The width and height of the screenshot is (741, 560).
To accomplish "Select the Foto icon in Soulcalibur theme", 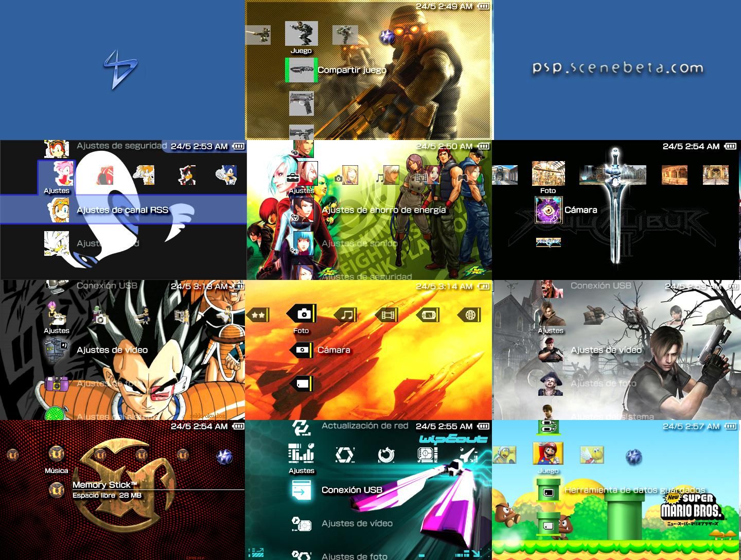I will click(x=548, y=173).
